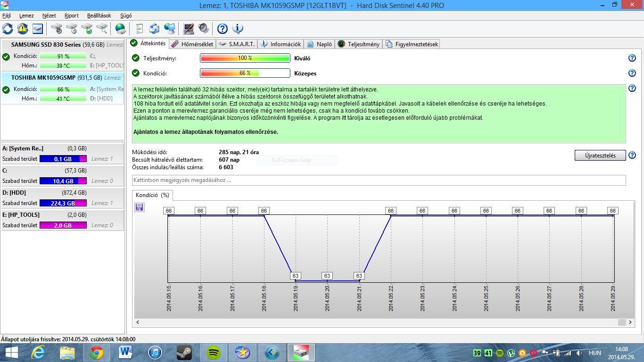Click the blue info toolbar icon
This screenshot has height=362, width=644.
(238, 29)
